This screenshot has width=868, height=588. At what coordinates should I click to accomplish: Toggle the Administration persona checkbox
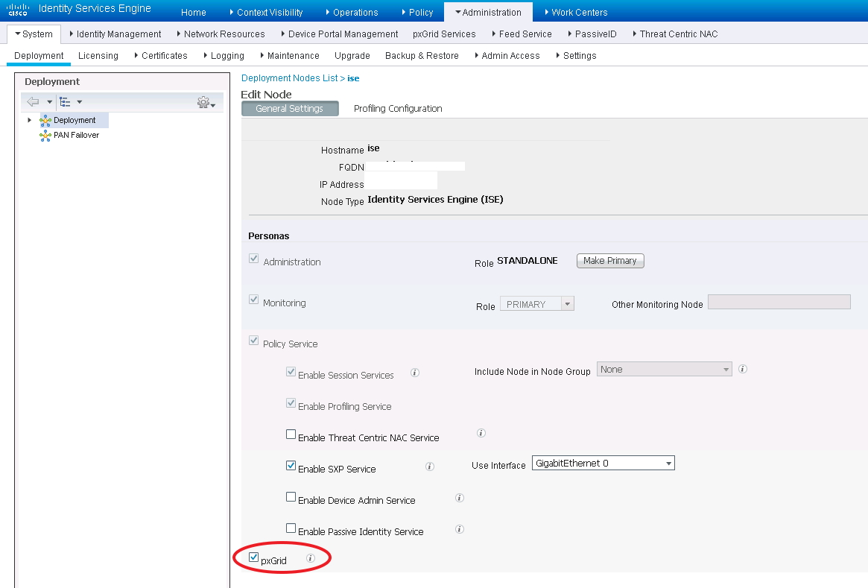click(x=253, y=259)
